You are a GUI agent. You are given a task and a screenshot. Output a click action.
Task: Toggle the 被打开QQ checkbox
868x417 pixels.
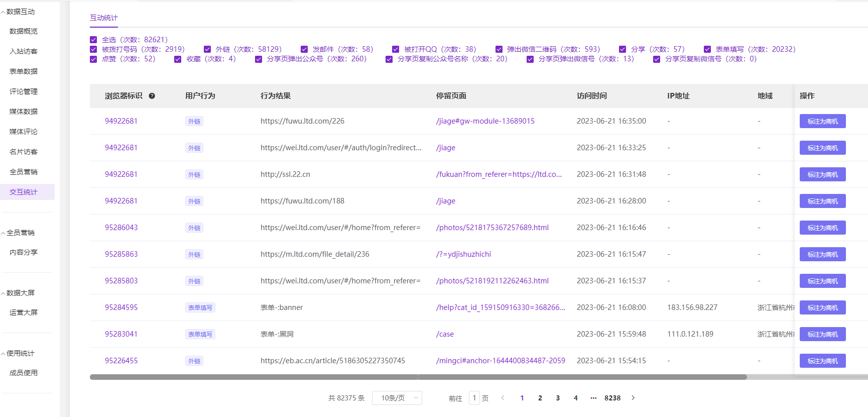click(396, 49)
